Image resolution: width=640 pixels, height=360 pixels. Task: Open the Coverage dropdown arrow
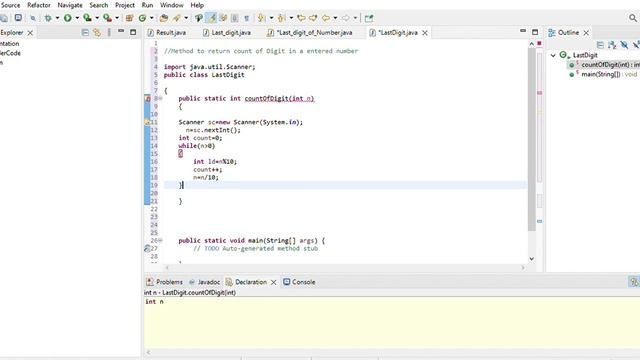(x=97, y=18)
